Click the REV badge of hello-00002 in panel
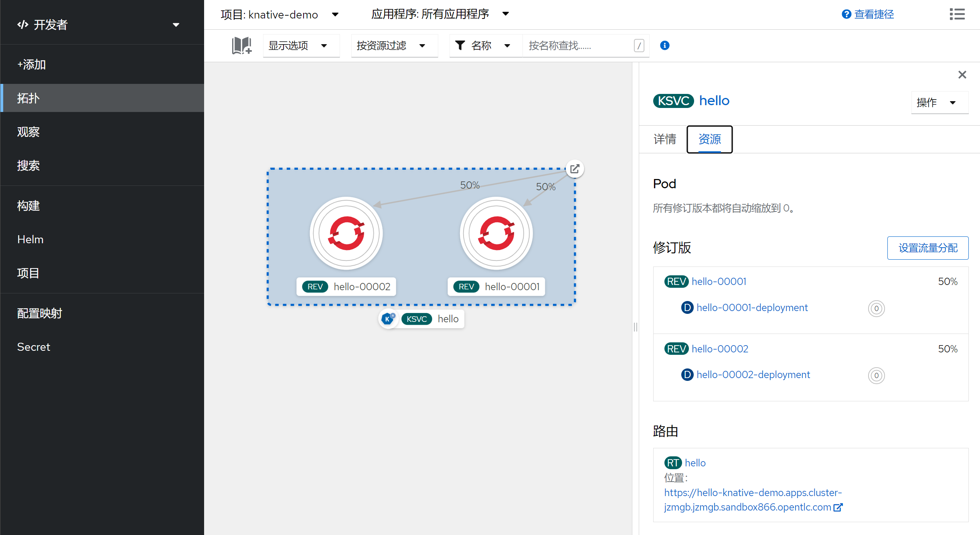The height and width of the screenshot is (535, 980). click(676, 349)
